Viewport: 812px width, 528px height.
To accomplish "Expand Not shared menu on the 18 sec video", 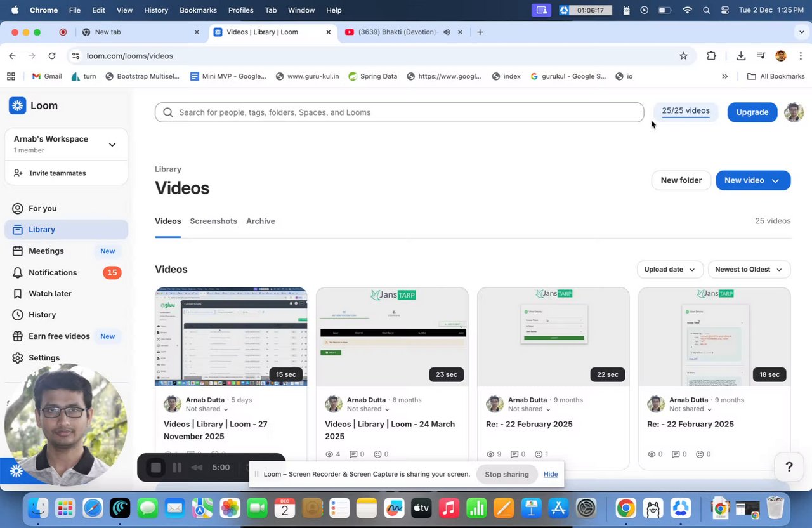I will (690, 409).
